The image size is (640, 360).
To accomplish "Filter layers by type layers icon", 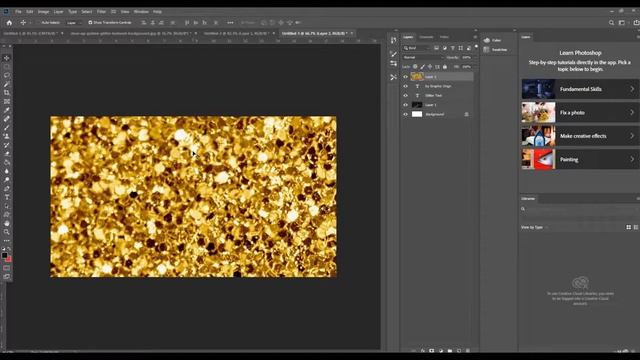I will point(453,48).
